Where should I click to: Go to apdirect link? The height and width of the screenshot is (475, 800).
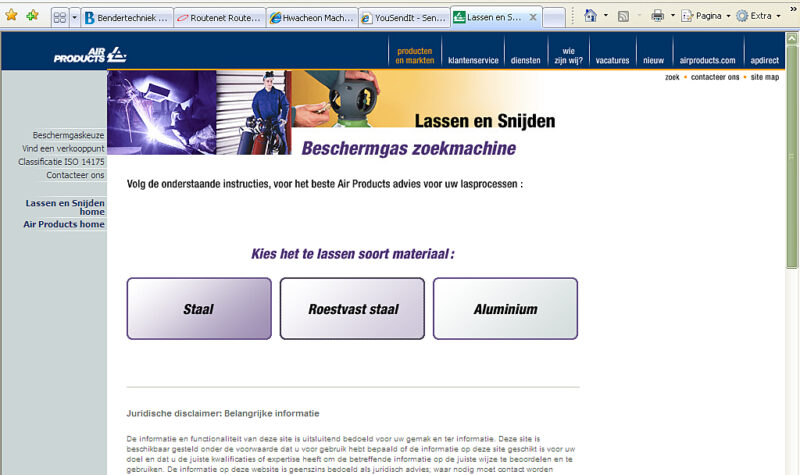pyautogui.click(x=764, y=60)
